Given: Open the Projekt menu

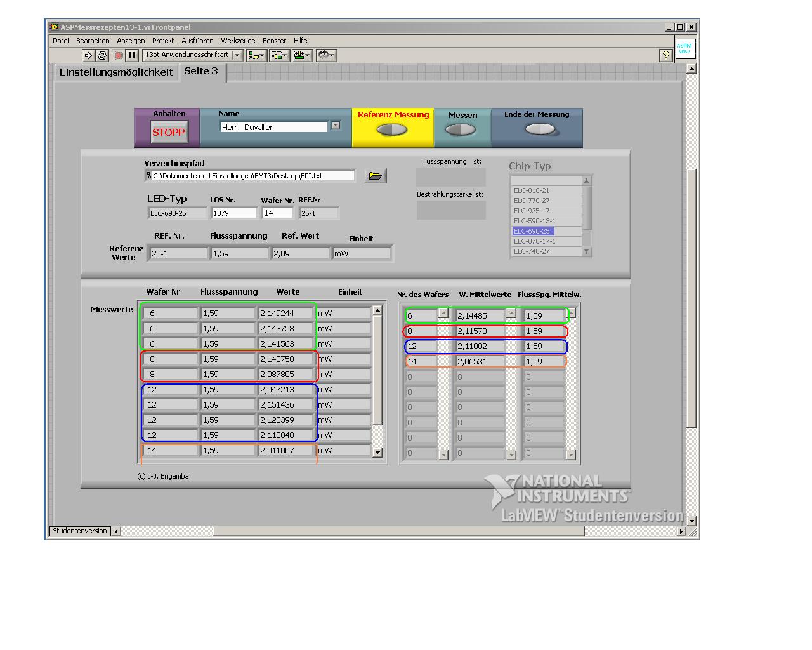Looking at the screenshot, I should pyautogui.click(x=163, y=41).
